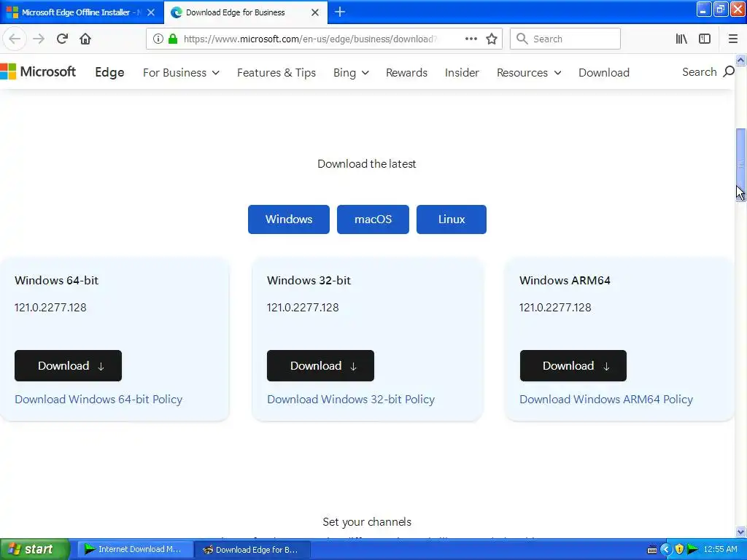747x560 pixels.
Task: Click the Edge product link
Action: coord(109,72)
